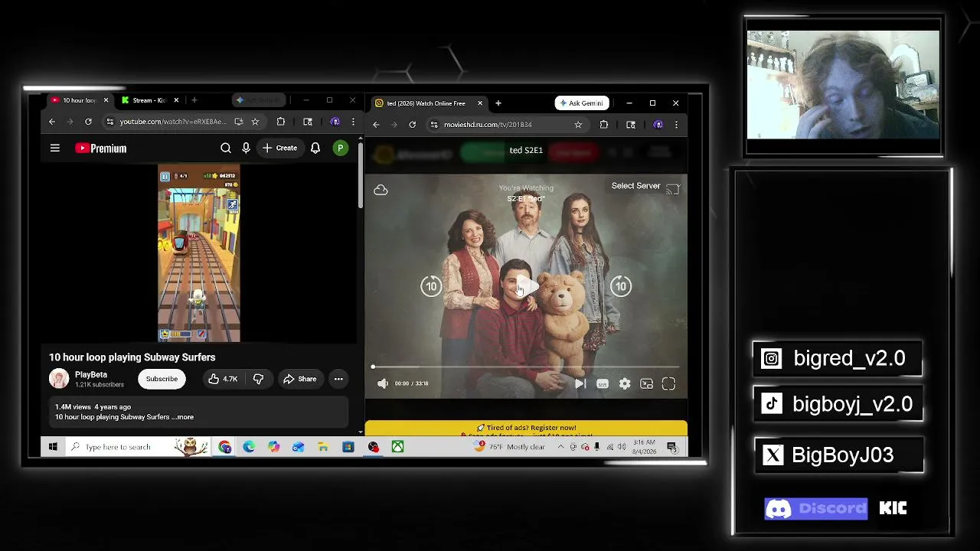
Task: Open the PlayBeta channel name link
Action: (91, 375)
